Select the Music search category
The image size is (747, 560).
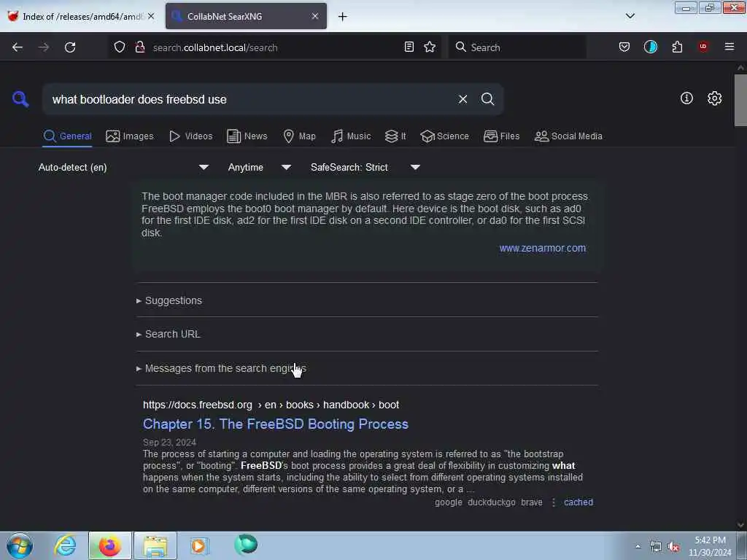351,136
